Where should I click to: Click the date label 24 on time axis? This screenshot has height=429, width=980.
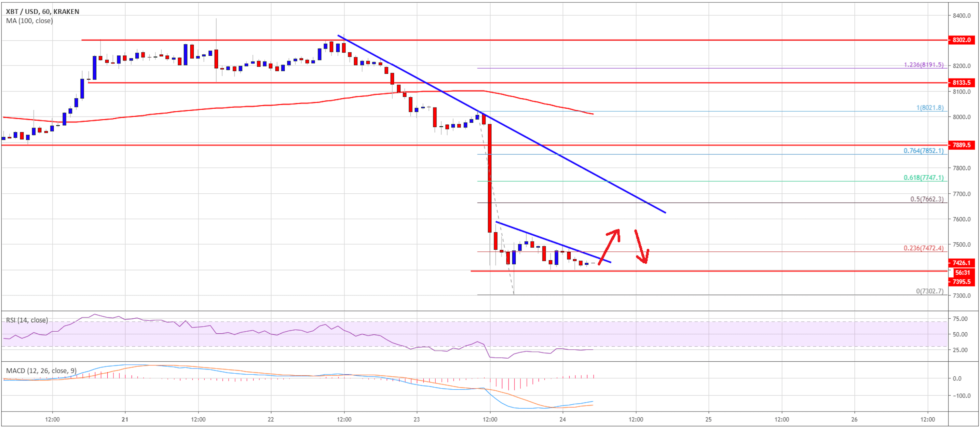[562, 419]
